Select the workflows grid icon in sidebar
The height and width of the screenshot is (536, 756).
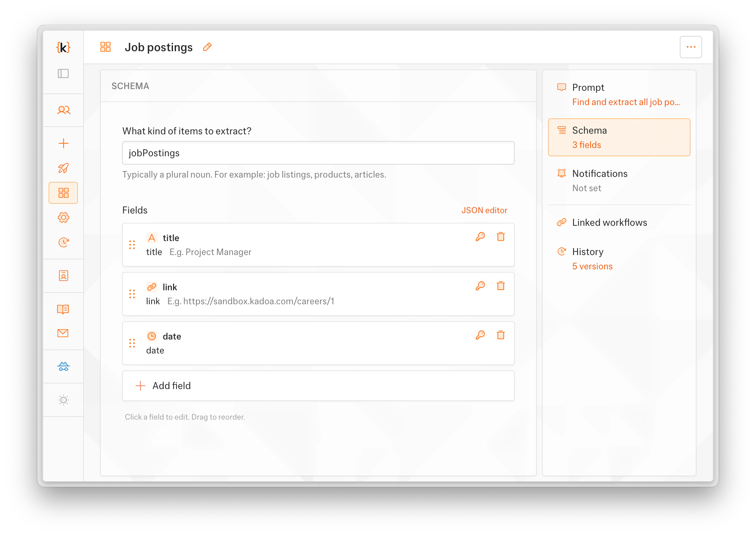(x=63, y=193)
